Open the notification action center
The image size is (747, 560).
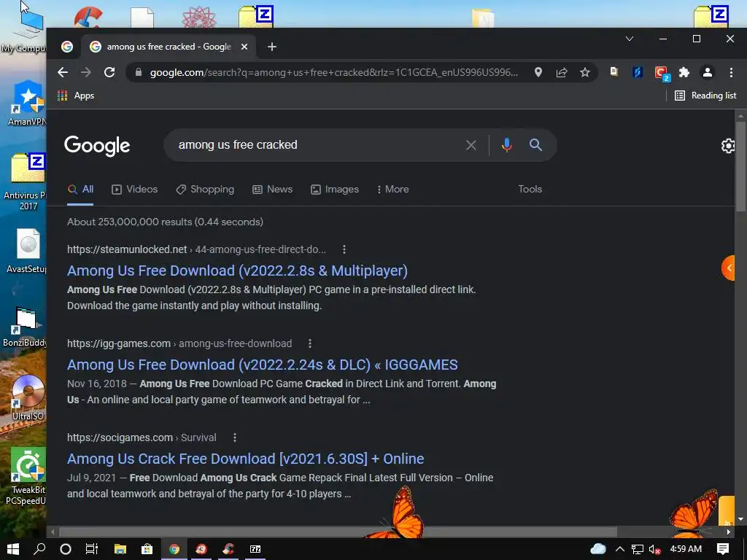coord(723,549)
